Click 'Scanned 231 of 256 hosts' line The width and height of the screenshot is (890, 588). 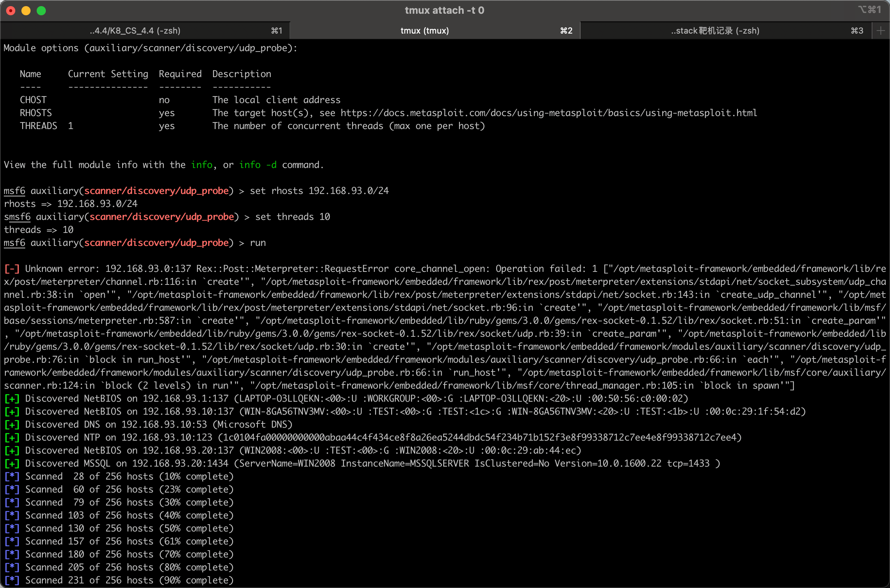tap(119, 580)
